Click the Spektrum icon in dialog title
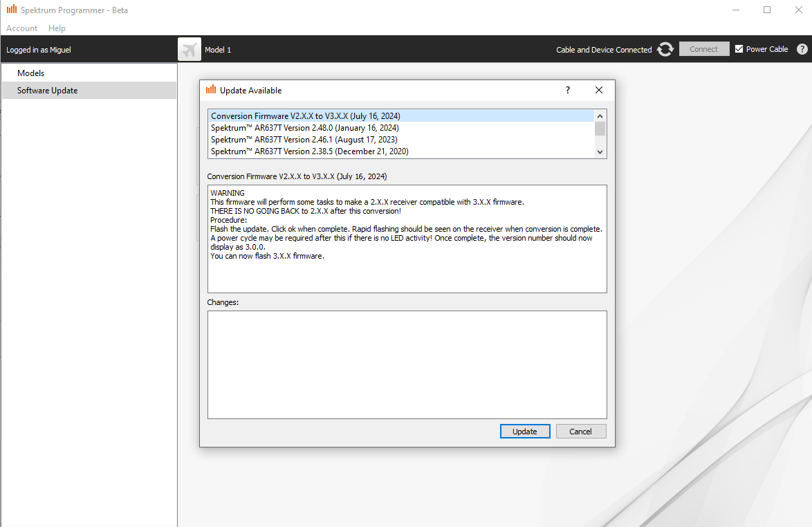Screen dimensions: 812x527 [211, 90]
